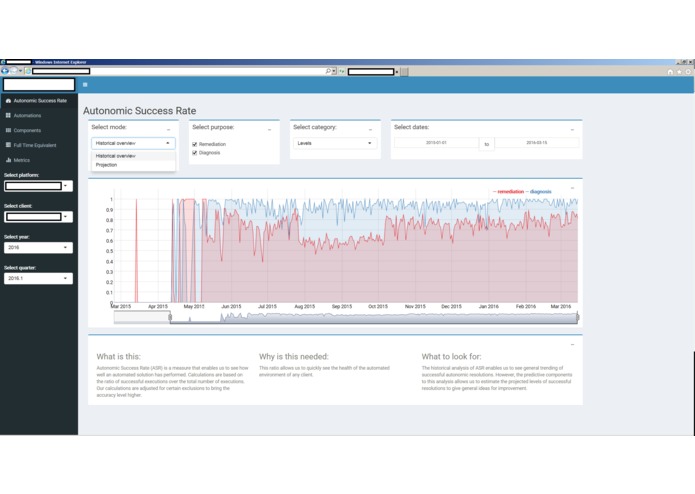695x494 pixels.
Task: Open the Select category Levels dropdown
Action: click(335, 143)
